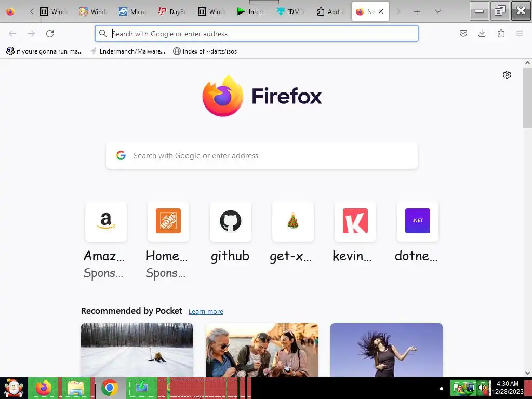Click the 'Learn more' Pocket link
Screen dimensions: 532x399
[206, 312]
